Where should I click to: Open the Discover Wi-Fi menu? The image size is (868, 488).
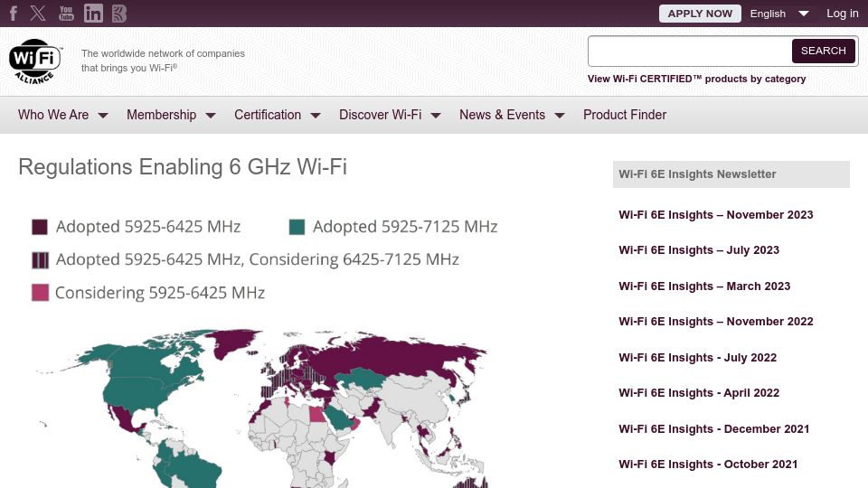pos(381,115)
